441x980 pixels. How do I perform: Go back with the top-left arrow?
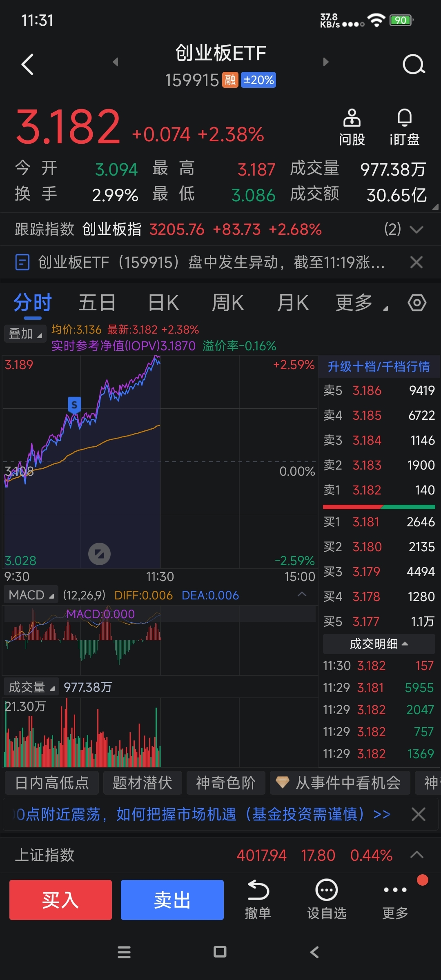(27, 65)
